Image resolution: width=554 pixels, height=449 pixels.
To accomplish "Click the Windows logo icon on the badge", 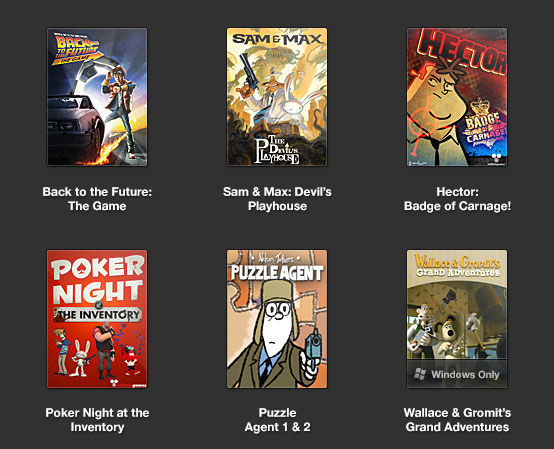I will (420, 374).
